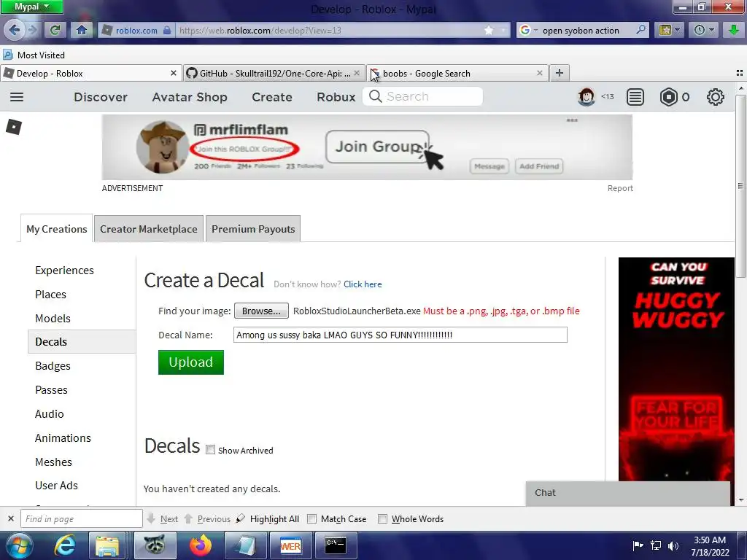Viewport: 747px width, 560px height.
Task: Follow the 'Click here' help link
Action: pyautogui.click(x=363, y=284)
